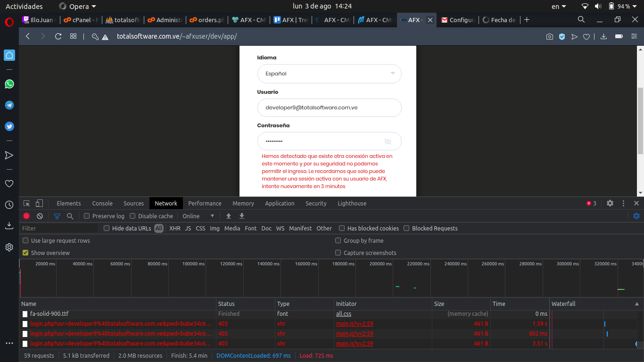Open DevTools settings gear
Viewport: 644px width, 362px height.
(610, 203)
